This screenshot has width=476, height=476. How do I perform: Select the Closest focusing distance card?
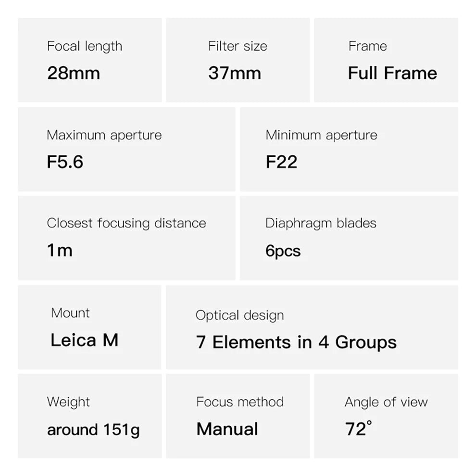(126, 238)
